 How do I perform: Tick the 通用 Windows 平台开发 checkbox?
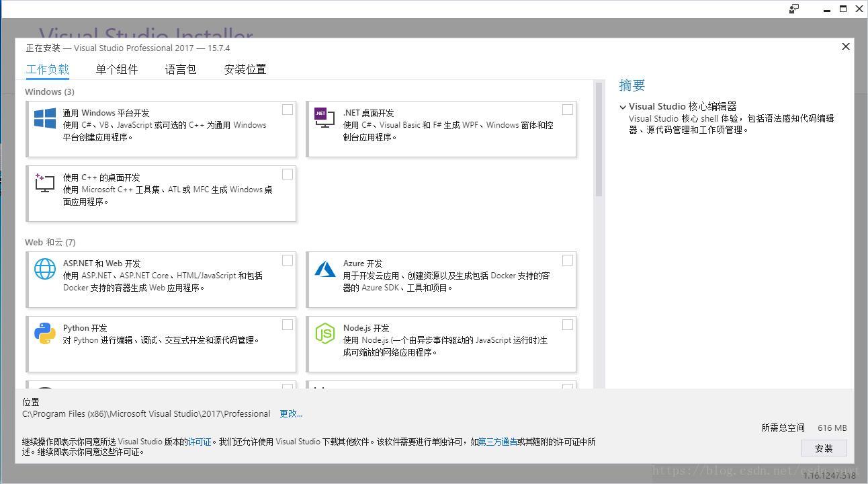pyautogui.click(x=288, y=110)
